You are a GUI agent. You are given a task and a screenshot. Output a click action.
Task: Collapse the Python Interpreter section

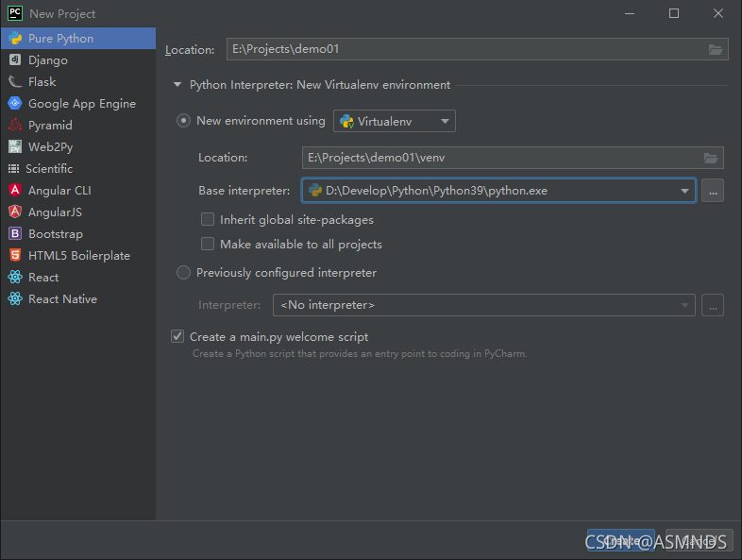[177, 85]
